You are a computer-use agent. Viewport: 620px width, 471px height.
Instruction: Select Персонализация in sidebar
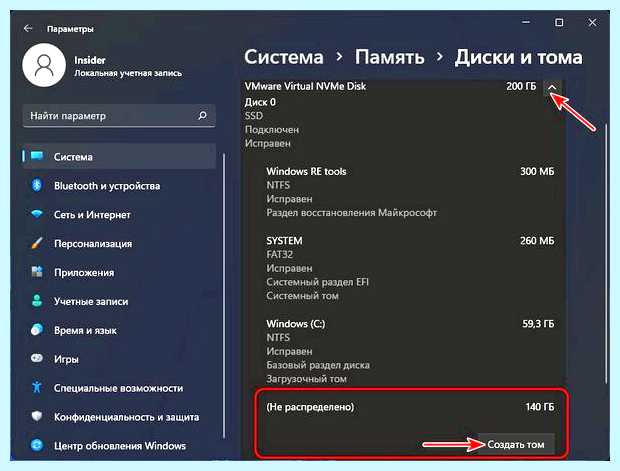[x=119, y=243]
